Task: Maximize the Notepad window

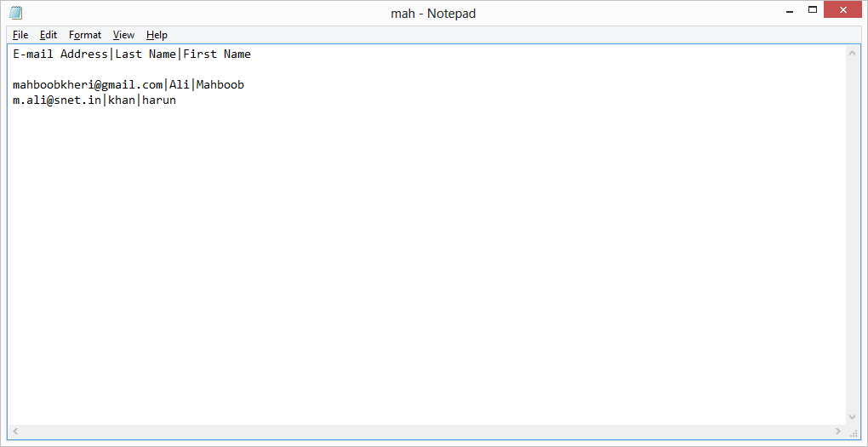Action: click(x=812, y=10)
